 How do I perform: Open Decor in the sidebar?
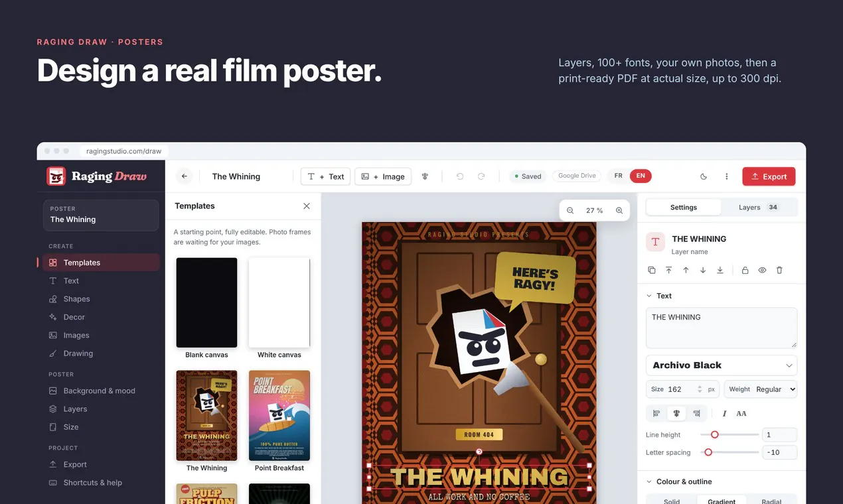[x=101, y=317]
